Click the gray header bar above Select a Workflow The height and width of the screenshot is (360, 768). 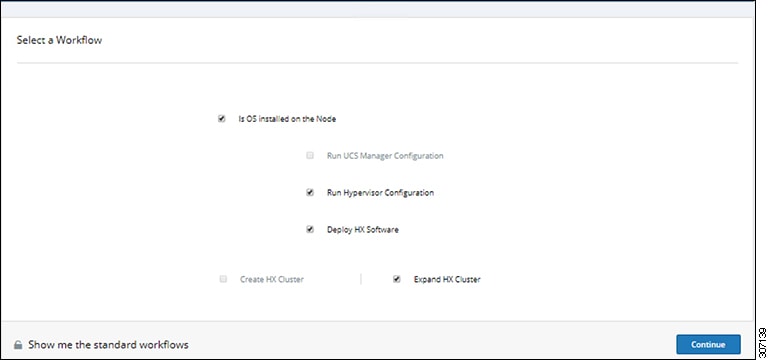click(377, 9)
